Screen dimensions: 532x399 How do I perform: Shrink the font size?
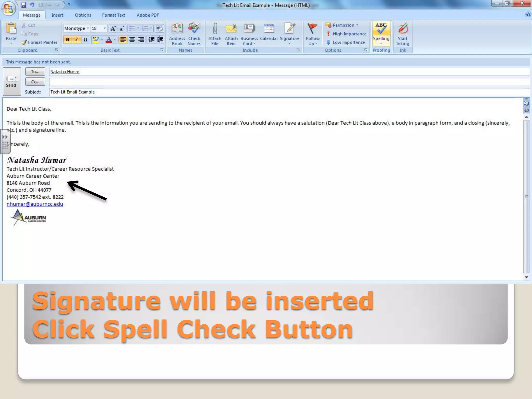click(x=122, y=28)
